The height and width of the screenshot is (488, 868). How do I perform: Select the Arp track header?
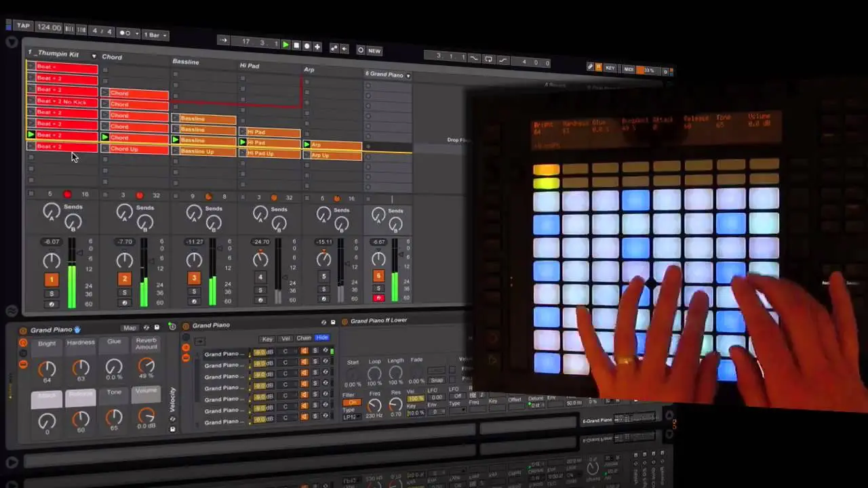[309, 70]
